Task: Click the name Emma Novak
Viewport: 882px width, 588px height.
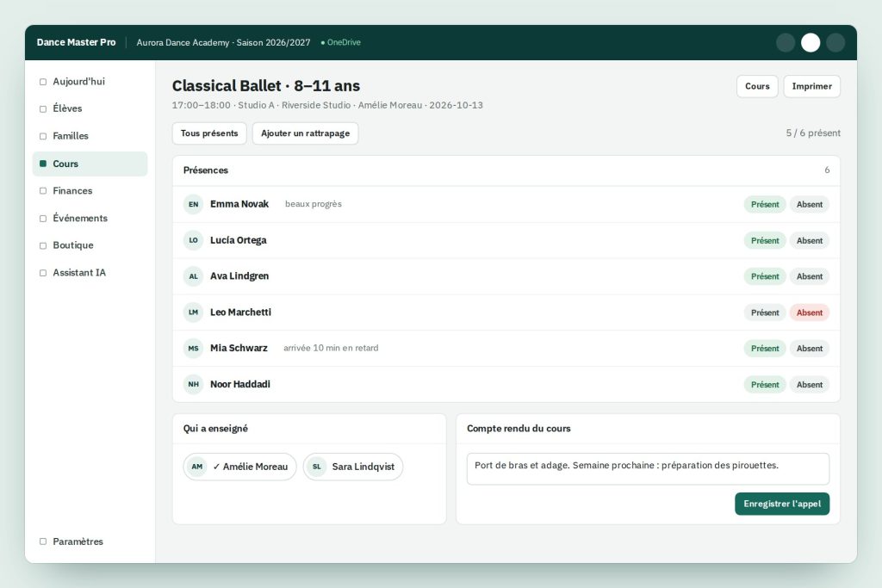Action: [x=239, y=204]
